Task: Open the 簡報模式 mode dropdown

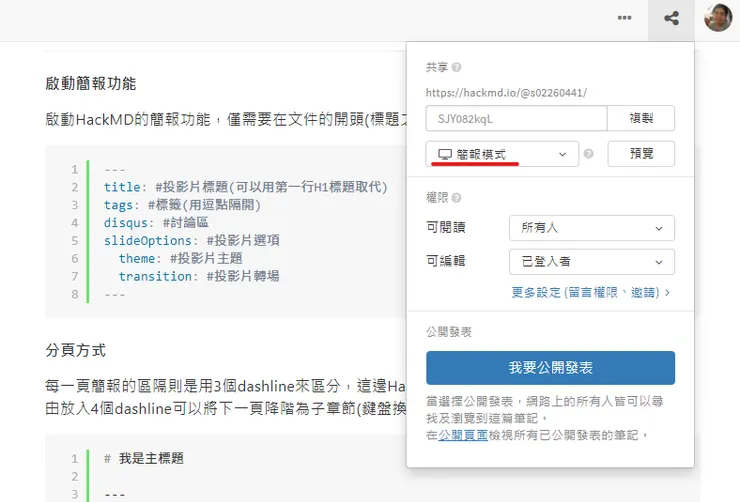Action: coord(502,154)
